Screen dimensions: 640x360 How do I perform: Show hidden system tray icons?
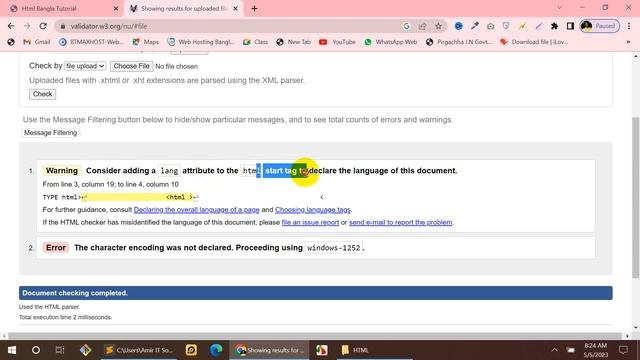coord(554,350)
